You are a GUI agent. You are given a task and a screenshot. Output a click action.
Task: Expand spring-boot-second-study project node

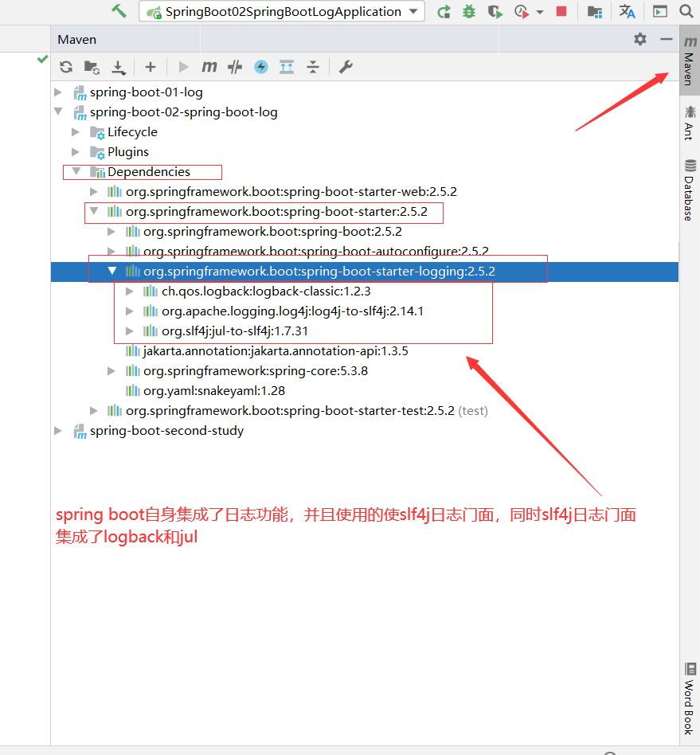coord(58,431)
